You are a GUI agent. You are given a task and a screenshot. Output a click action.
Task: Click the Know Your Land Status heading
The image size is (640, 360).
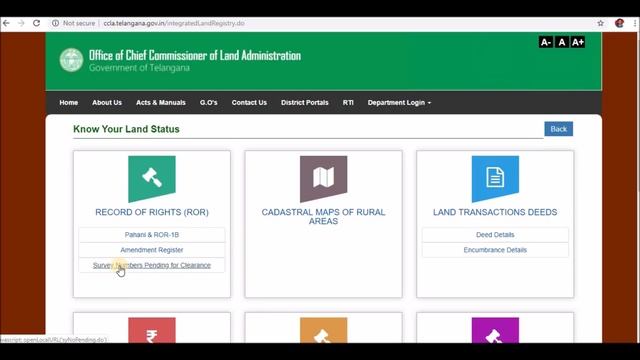click(126, 129)
